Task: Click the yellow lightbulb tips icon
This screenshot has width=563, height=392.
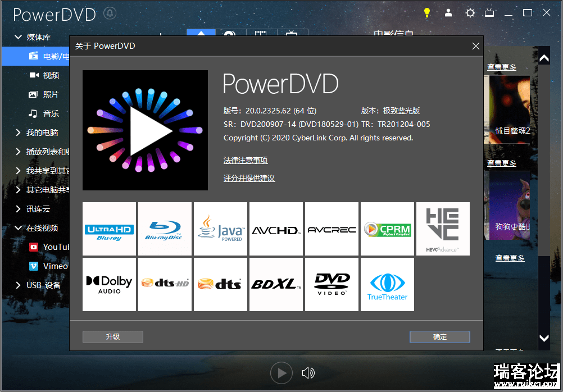Action: [426, 13]
